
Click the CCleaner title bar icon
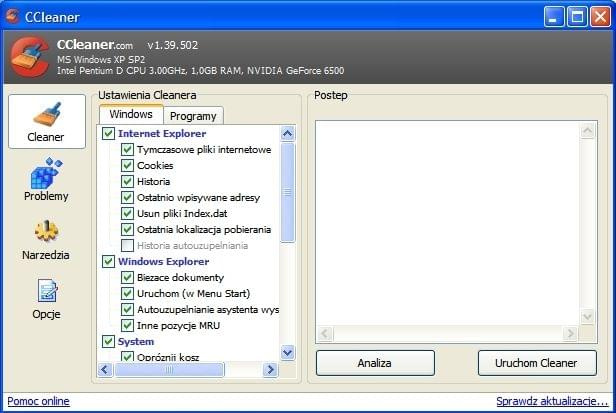pos(12,16)
